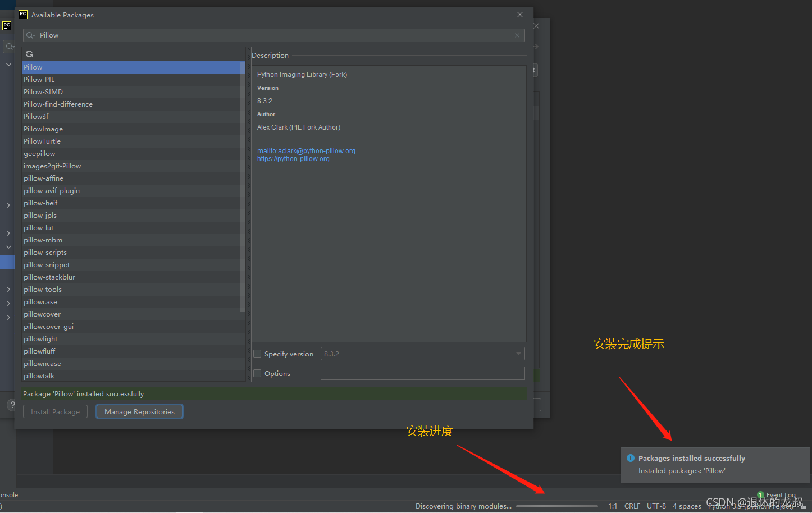Pick pillow-heif from the list
This screenshot has height=513, width=812.
click(x=131, y=203)
